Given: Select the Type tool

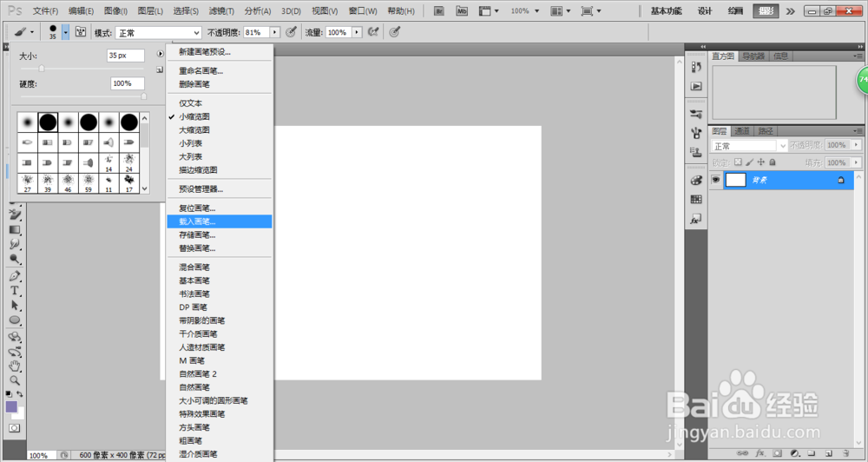Looking at the screenshot, I should click(x=15, y=290).
